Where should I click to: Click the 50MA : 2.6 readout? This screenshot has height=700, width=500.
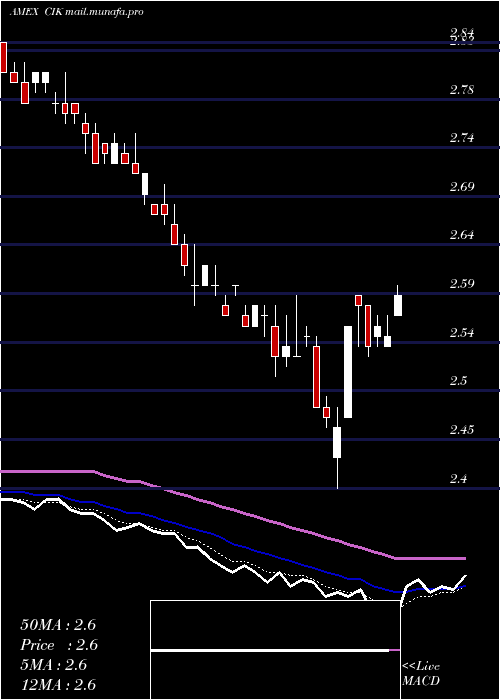(x=58, y=625)
